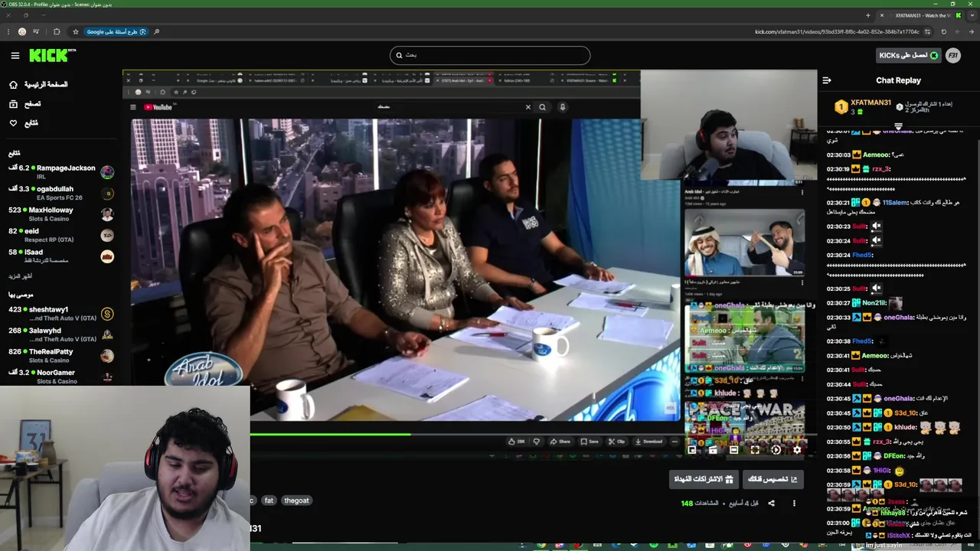Open RampageJackson channel from sidebar
The height and width of the screenshot is (551, 980).
coord(61,172)
